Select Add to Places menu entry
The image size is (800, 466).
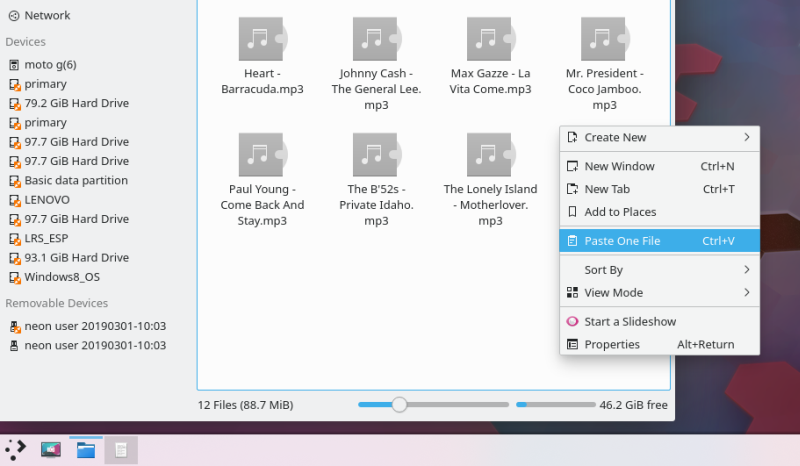click(x=659, y=212)
